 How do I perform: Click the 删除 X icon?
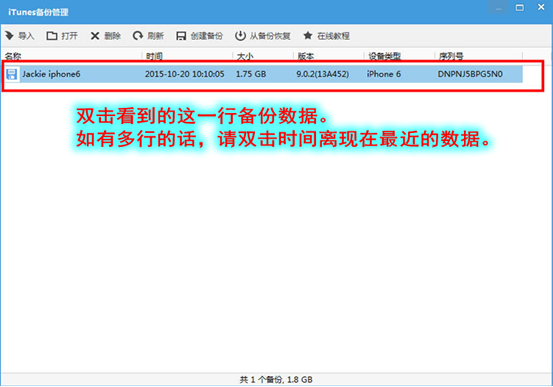[x=95, y=36]
